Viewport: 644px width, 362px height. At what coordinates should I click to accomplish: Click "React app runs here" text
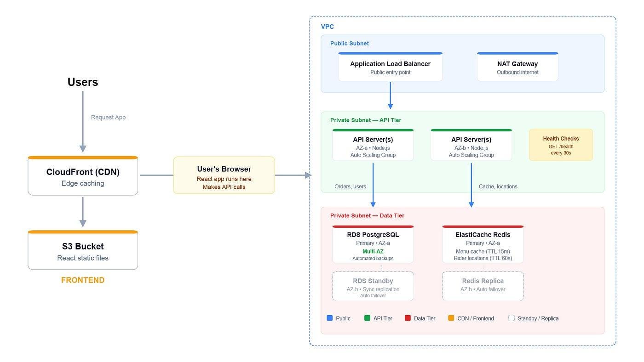[x=224, y=179]
